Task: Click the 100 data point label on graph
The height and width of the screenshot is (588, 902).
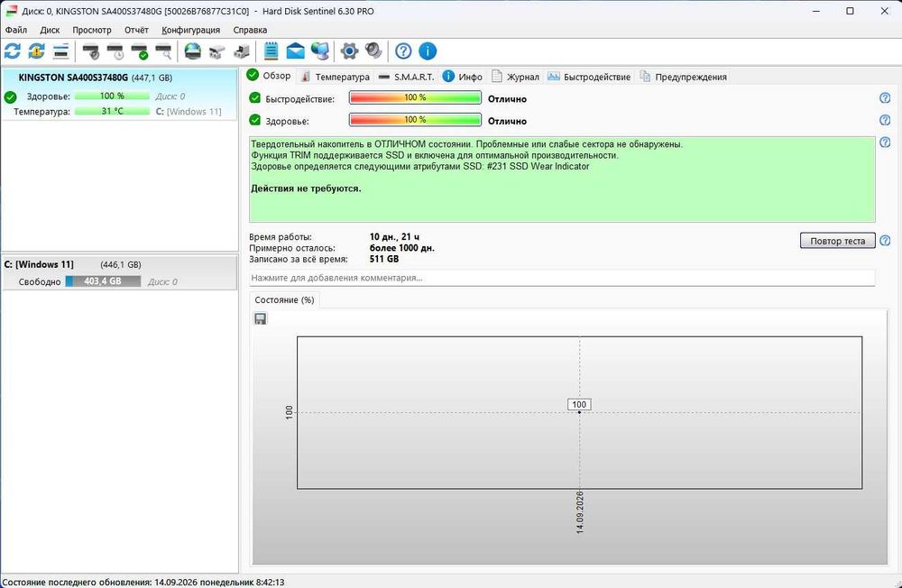Action: pyautogui.click(x=579, y=404)
